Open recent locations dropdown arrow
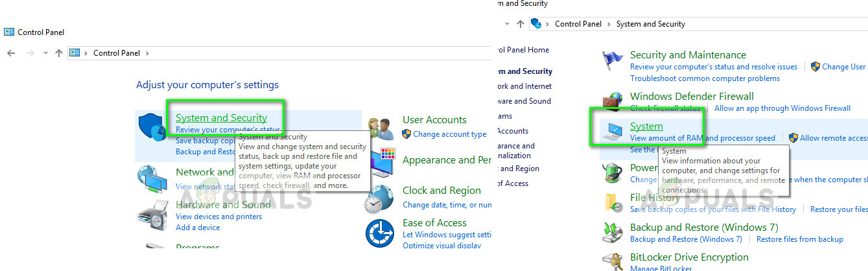 pyautogui.click(x=45, y=53)
